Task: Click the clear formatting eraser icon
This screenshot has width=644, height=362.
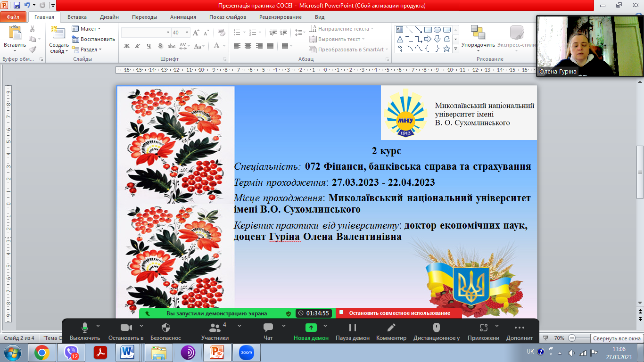Action: coord(220,33)
